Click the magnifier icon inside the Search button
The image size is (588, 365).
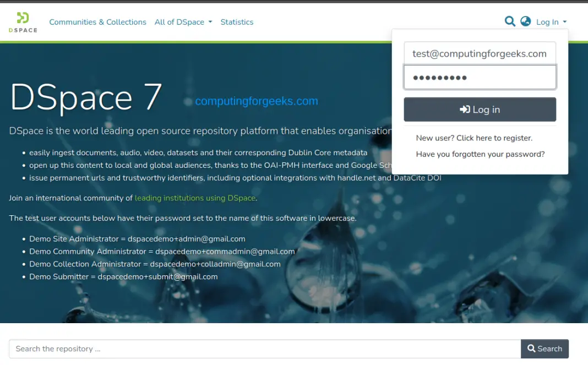coord(531,348)
